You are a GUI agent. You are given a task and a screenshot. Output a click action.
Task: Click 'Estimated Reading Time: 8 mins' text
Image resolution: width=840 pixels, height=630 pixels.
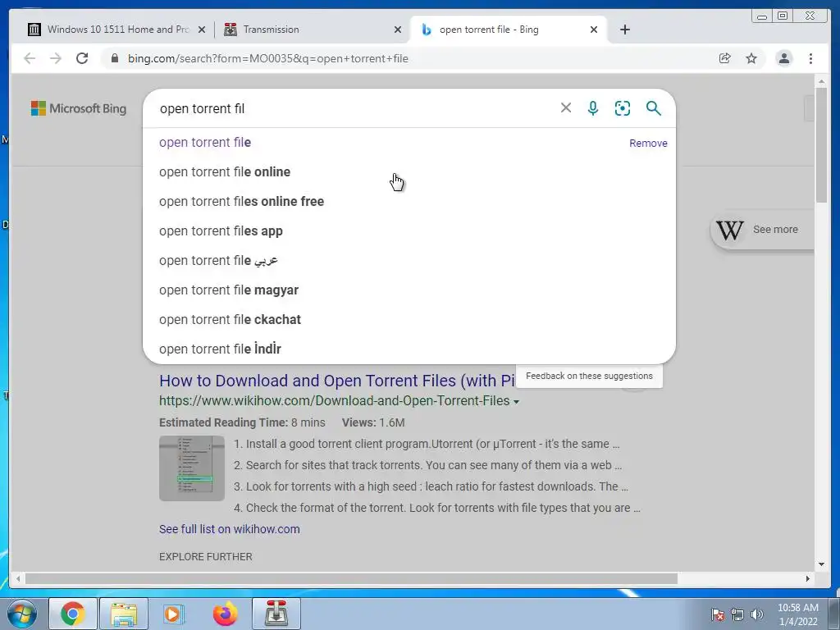242,422
